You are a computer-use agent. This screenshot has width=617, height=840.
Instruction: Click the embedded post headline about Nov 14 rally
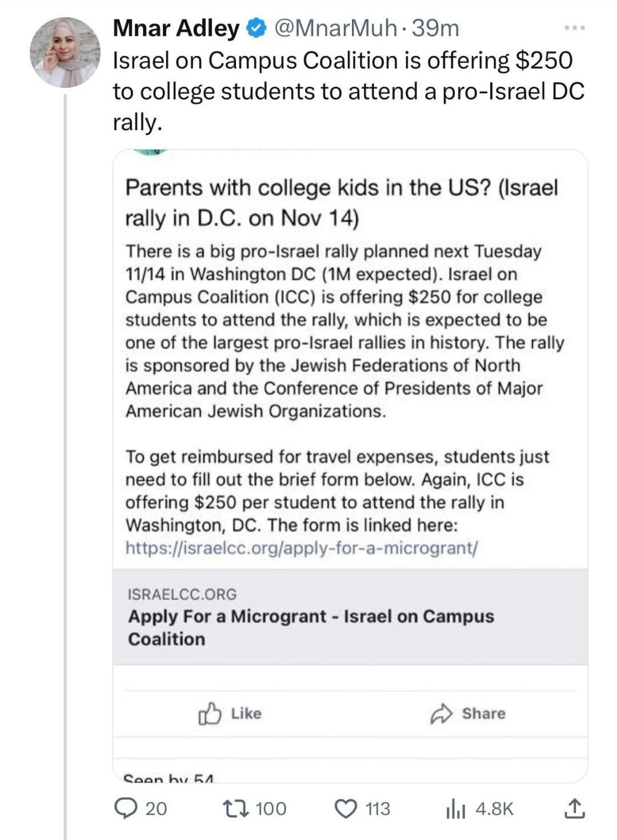342,203
